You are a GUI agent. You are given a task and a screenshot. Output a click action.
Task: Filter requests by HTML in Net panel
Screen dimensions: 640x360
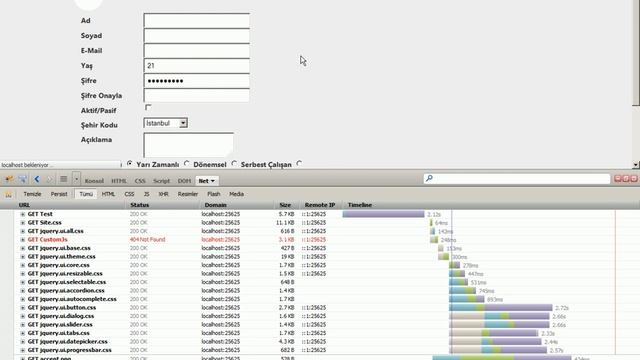point(108,194)
